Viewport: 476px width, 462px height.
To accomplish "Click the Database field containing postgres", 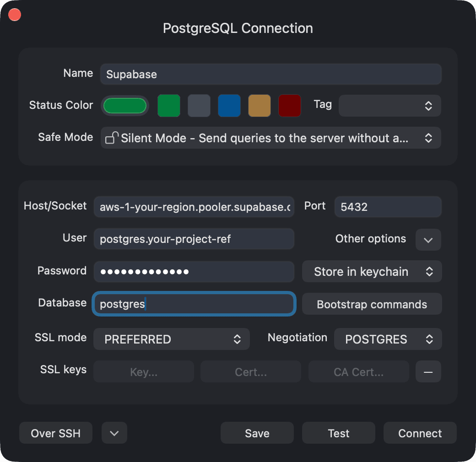I will (x=194, y=304).
